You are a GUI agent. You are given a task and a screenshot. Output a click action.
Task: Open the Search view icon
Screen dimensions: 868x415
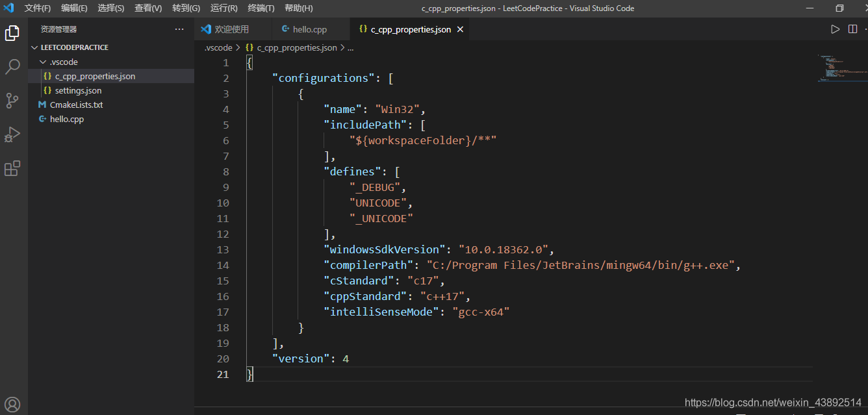point(12,67)
